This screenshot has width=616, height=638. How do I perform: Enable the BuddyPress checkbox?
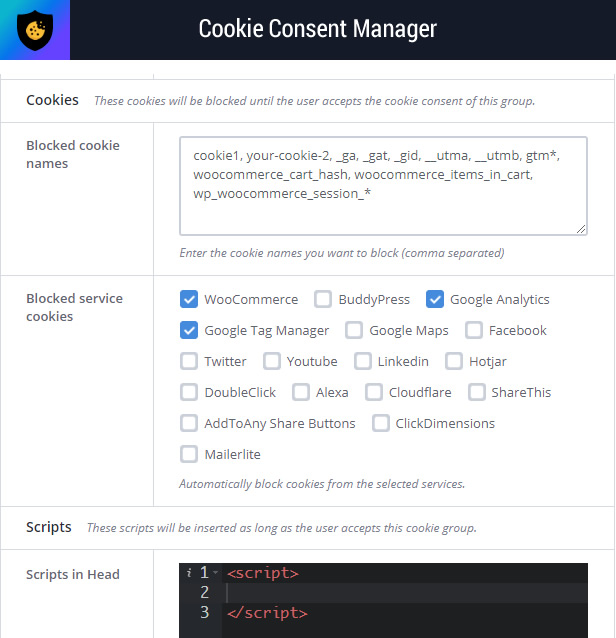coord(323,299)
